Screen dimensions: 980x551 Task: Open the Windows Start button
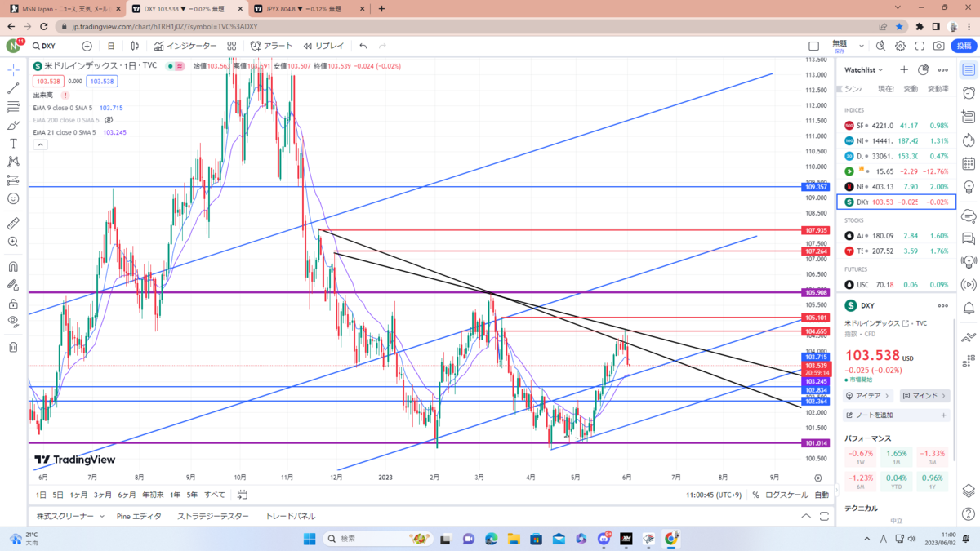310,539
